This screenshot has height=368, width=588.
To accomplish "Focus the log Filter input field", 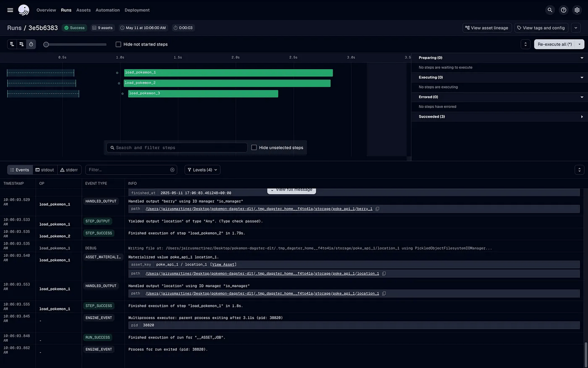I will pos(131,170).
